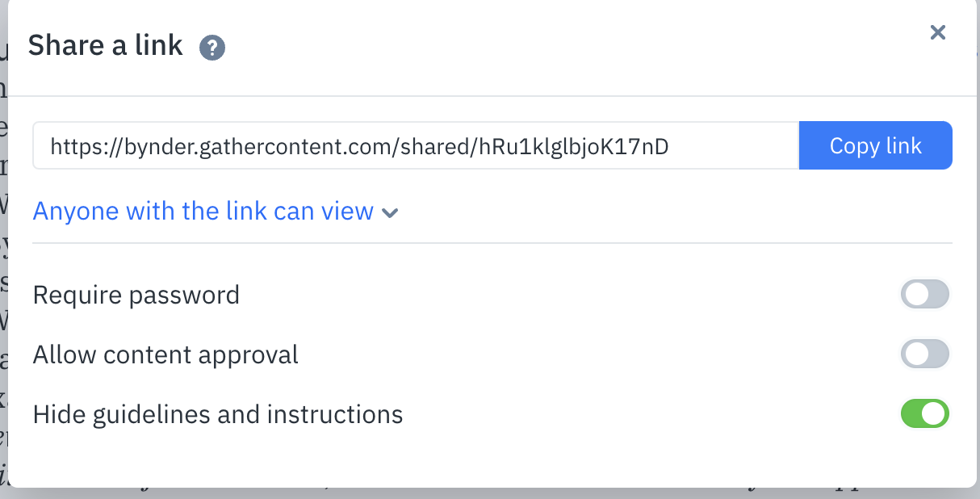Screen dimensions: 980x499
Task: Click the Share a link dialog title
Action: 105,45
